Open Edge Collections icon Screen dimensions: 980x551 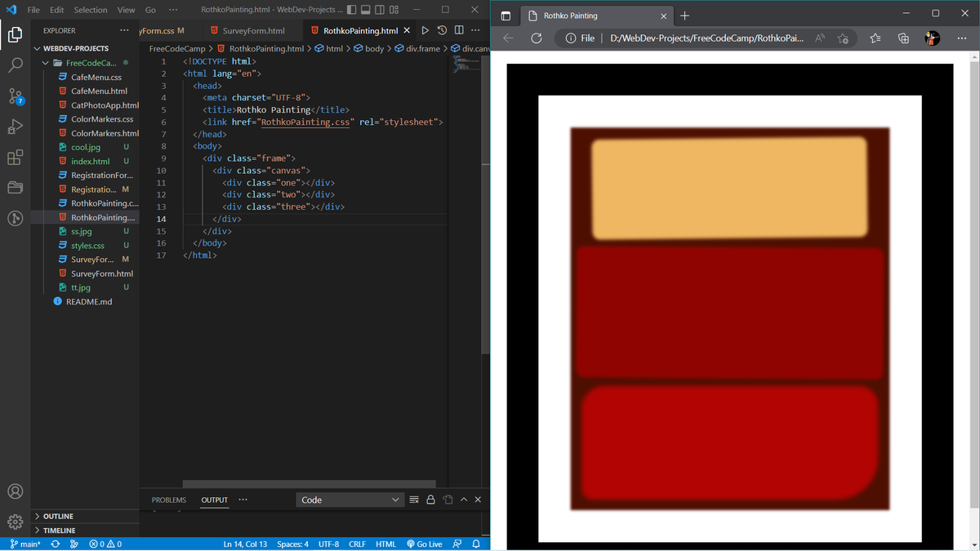click(903, 38)
